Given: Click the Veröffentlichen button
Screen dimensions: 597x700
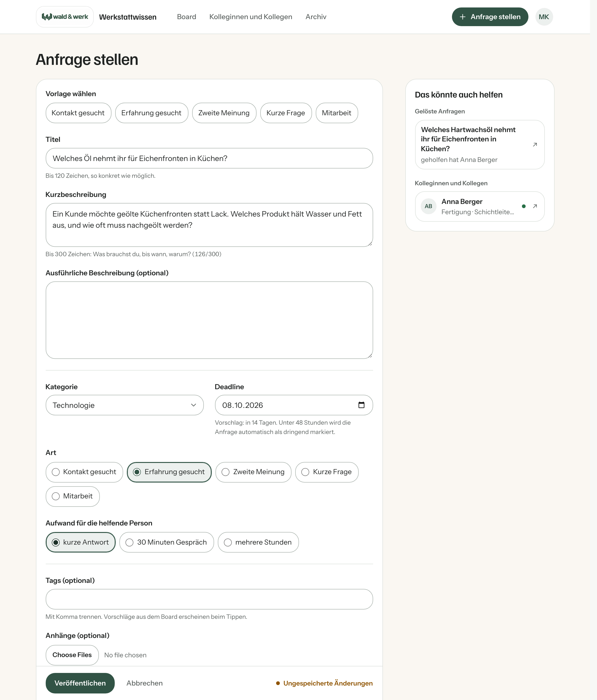Looking at the screenshot, I should (x=80, y=683).
